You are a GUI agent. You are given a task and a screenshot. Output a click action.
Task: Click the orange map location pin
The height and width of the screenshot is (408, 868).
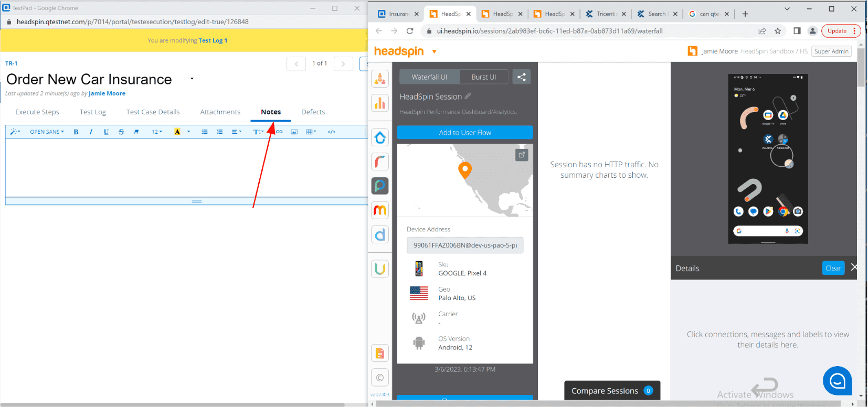(x=465, y=170)
